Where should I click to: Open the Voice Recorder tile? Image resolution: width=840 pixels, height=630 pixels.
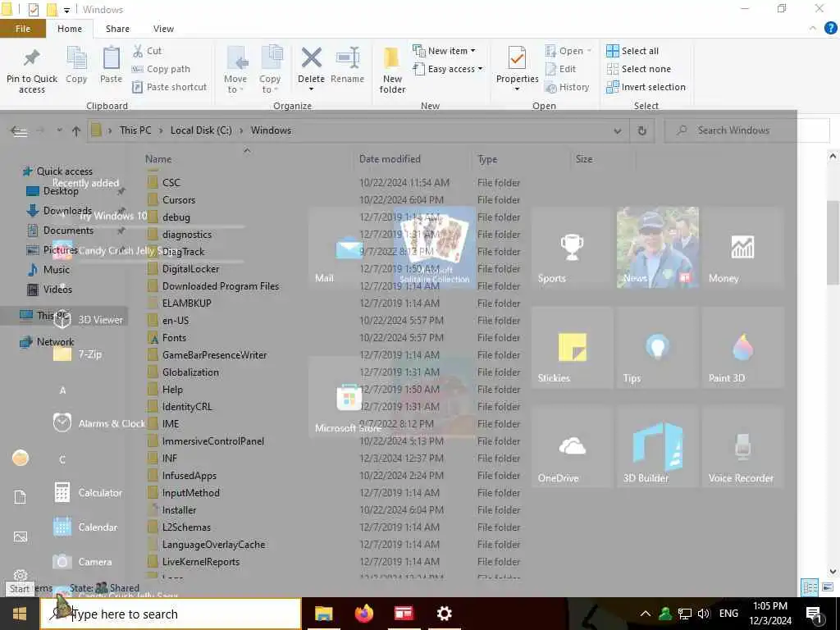[x=742, y=447]
